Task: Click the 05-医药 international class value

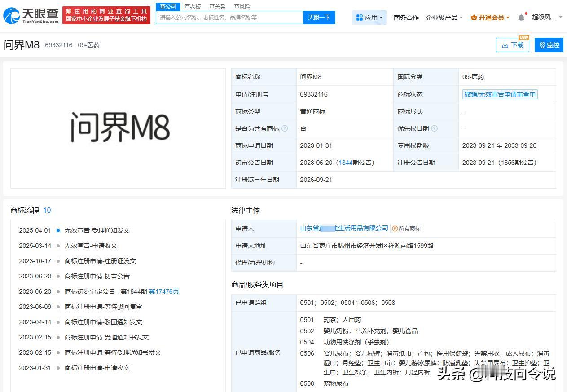Action: (x=473, y=77)
